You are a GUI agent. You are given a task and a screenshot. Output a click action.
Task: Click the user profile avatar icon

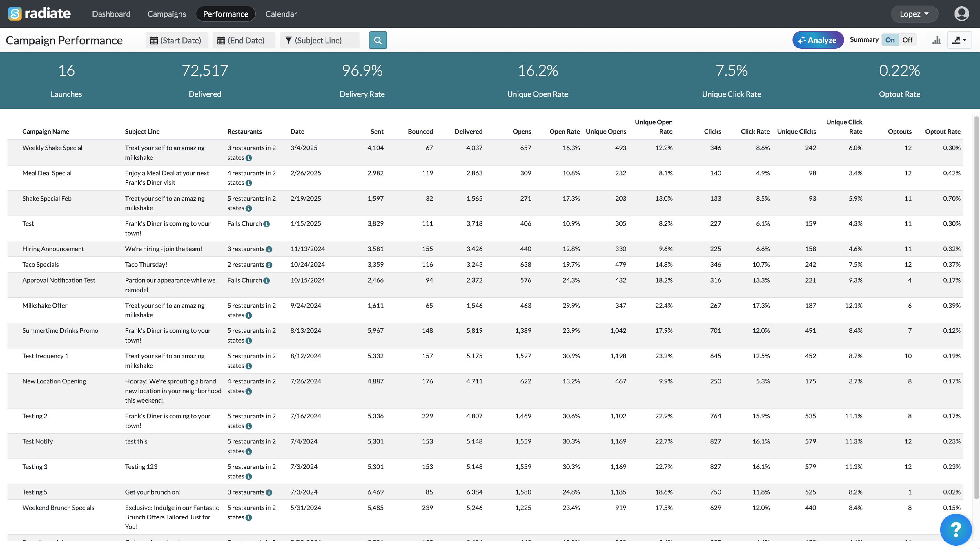961,14
